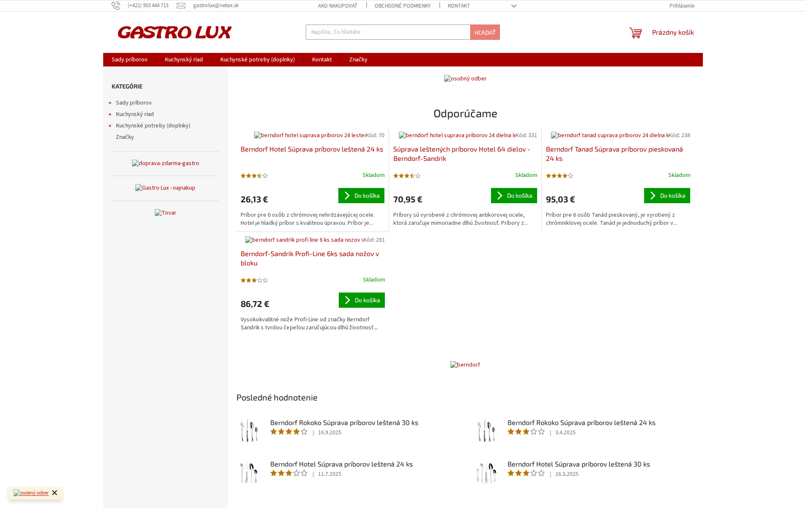This screenshot has height=508, width=812.
Task: Expand the Sady príborov category
Action: (110, 102)
